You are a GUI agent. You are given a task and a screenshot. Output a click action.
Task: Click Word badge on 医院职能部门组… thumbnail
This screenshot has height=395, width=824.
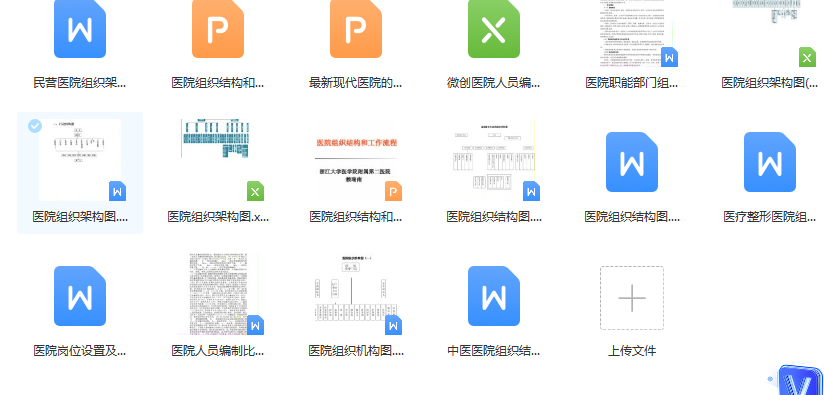coord(669,57)
